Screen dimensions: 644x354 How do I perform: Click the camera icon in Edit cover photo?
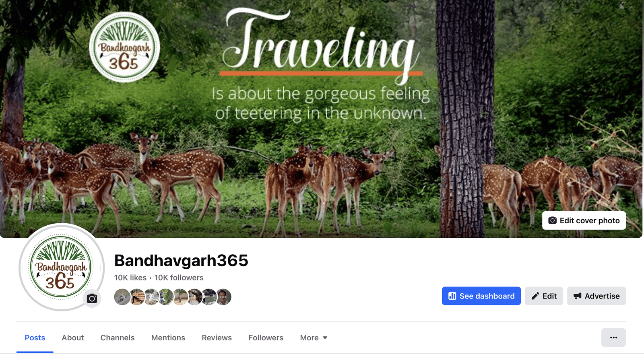[x=553, y=220]
